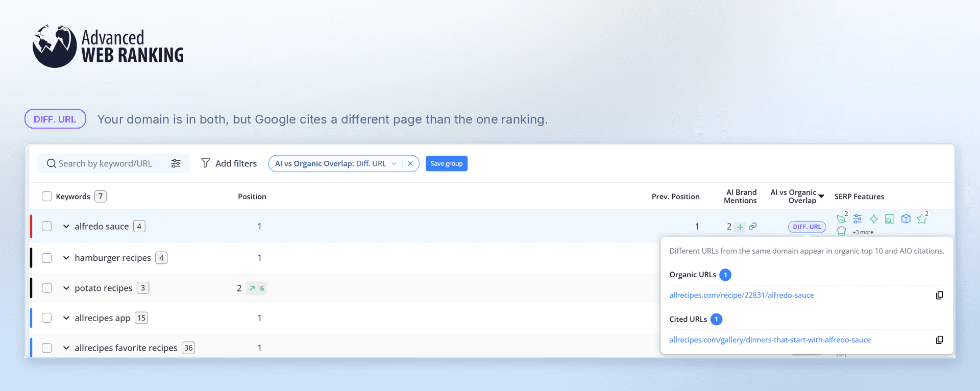Click the SERP Features column header

click(860, 197)
